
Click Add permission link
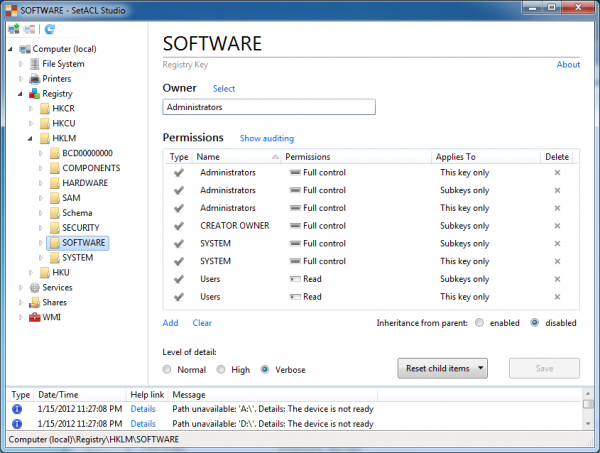170,323
